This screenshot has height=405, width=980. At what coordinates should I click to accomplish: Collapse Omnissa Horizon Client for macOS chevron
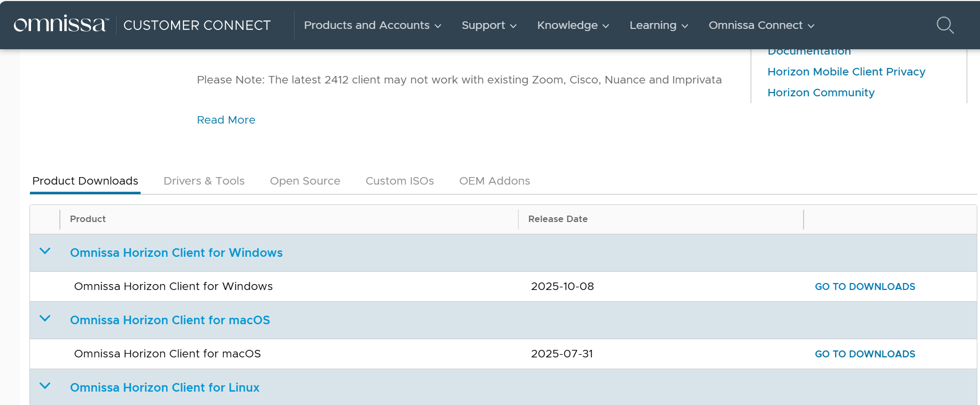coord(45,319)
